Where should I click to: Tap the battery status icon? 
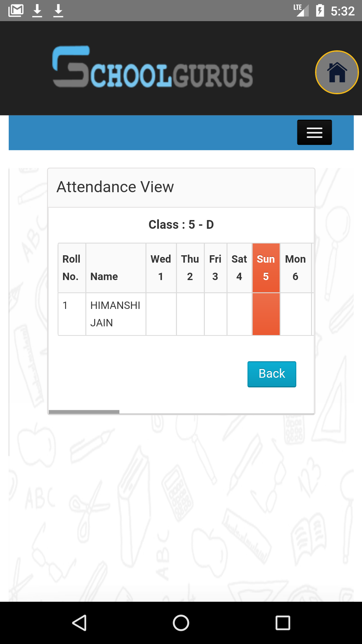(320, 11)
